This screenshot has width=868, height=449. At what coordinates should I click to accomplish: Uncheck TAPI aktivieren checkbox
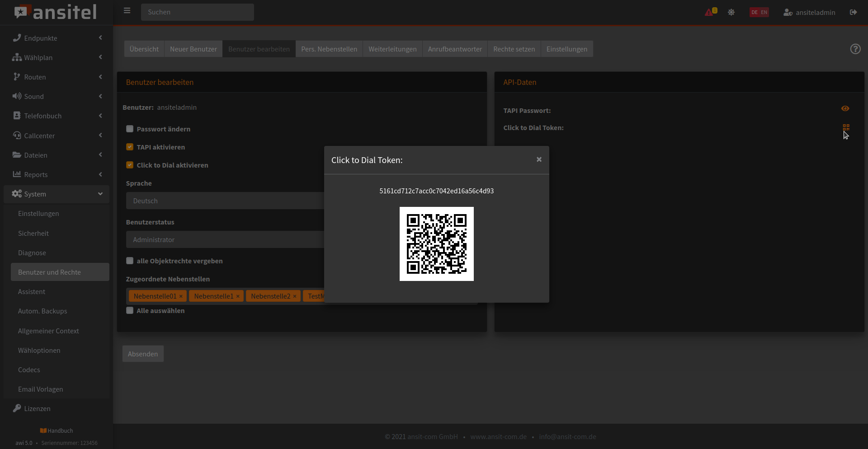[130, 147]
